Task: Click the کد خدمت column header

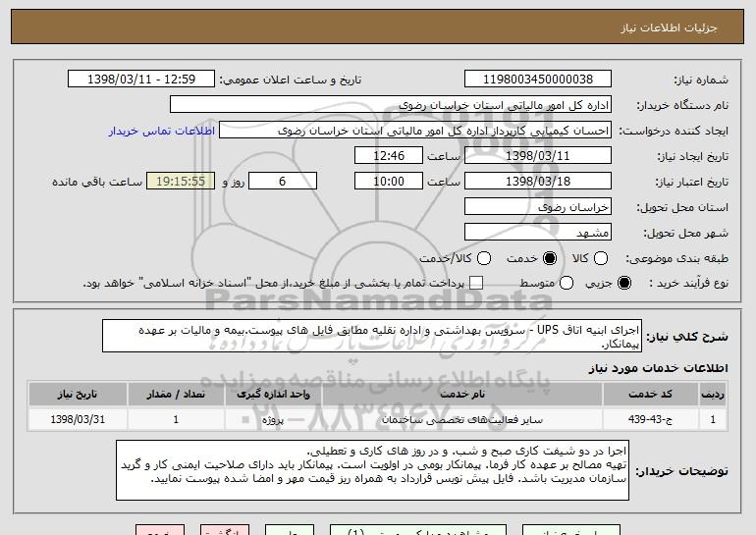Action: [x=650, y=395]
